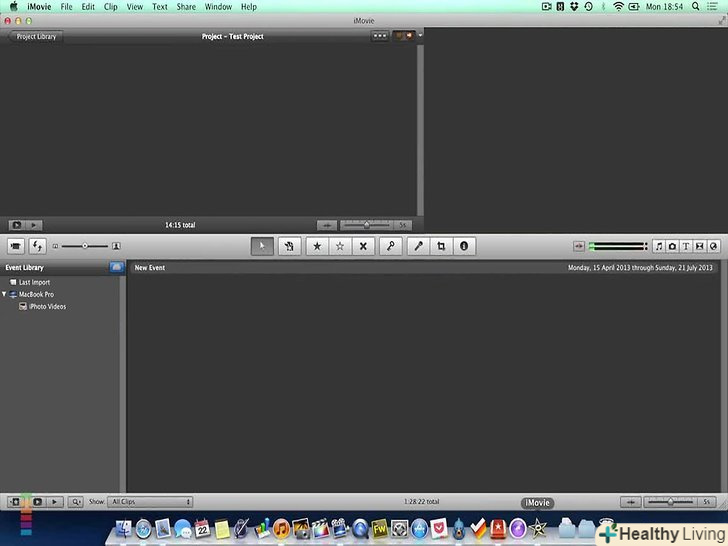
Task: Open the camera import window
Action: point(17,246)
